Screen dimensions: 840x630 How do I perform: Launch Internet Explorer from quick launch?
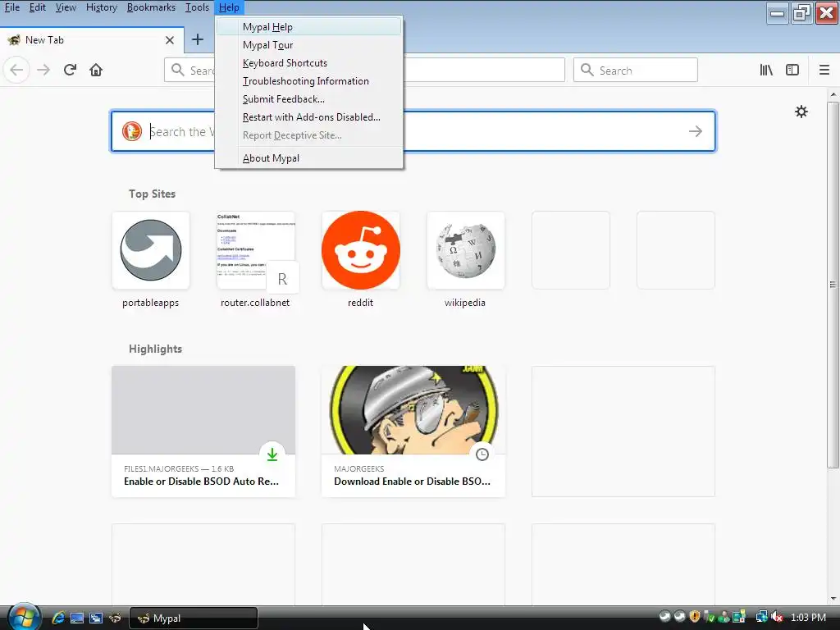(58, 618)
